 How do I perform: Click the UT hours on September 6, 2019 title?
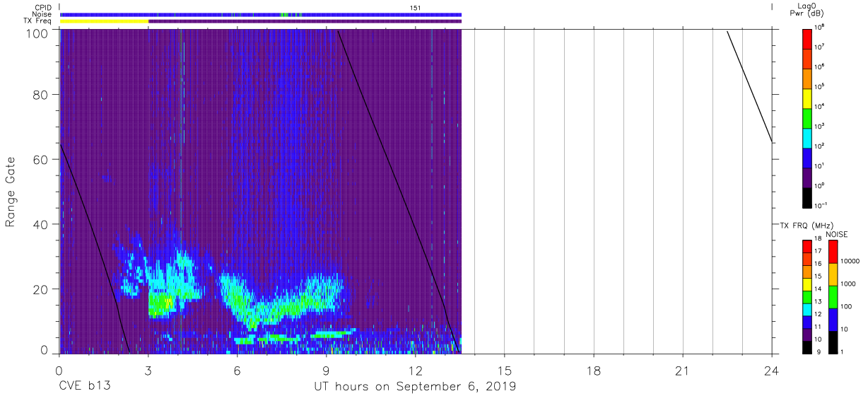pyautogui.click(x=415, y=386)
